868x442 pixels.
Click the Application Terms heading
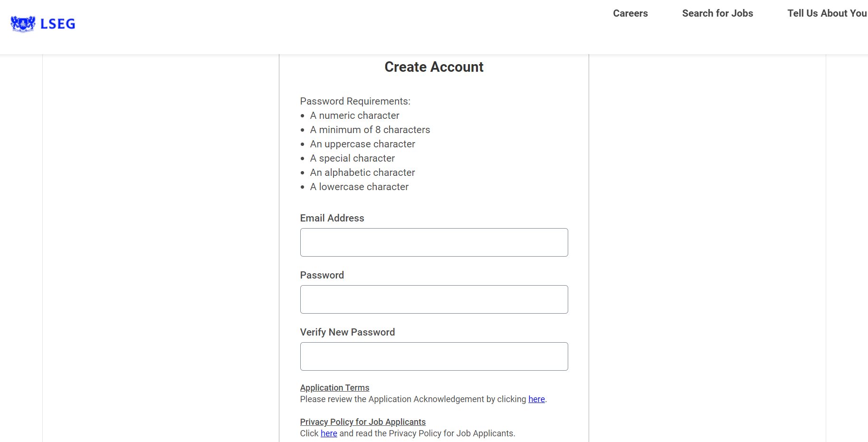(334, 388)
